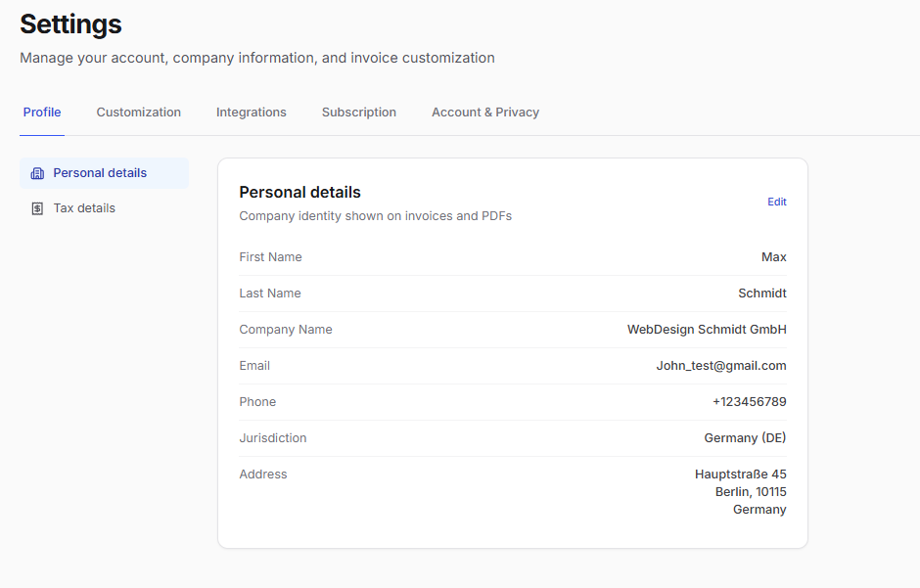Click the Tax details dollar icon
The image size is (920, 588).
pos(37,208)
